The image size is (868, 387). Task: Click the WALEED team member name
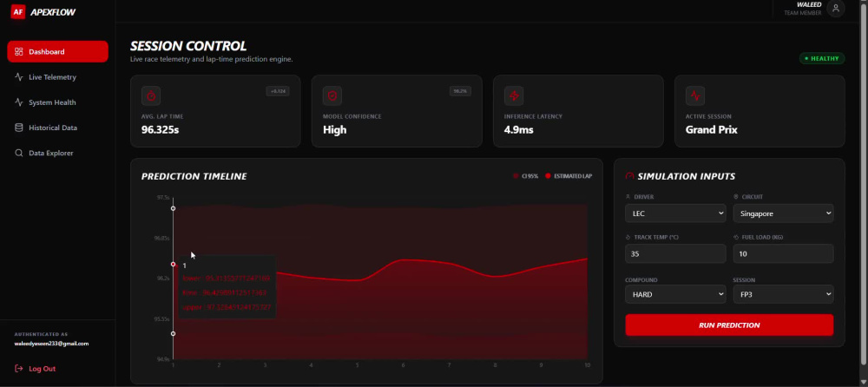809,4
